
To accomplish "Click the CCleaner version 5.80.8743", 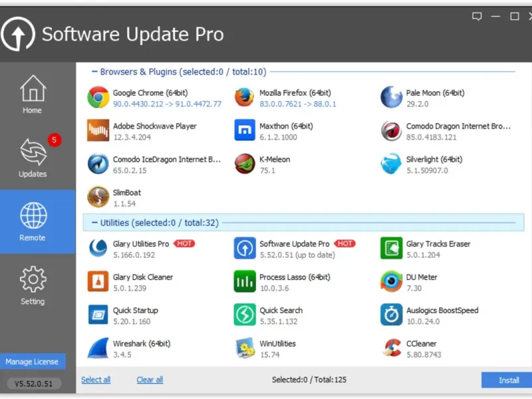I will (x=424, y=354).
